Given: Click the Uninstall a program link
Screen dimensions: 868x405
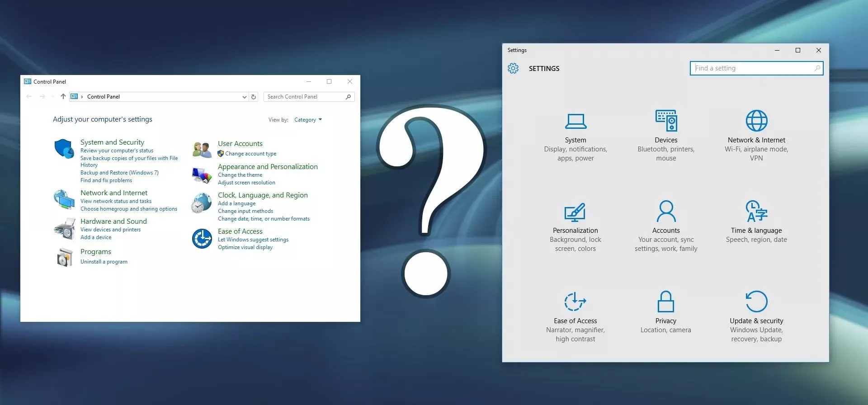Looking at the screenshot, I should (104, 262).
